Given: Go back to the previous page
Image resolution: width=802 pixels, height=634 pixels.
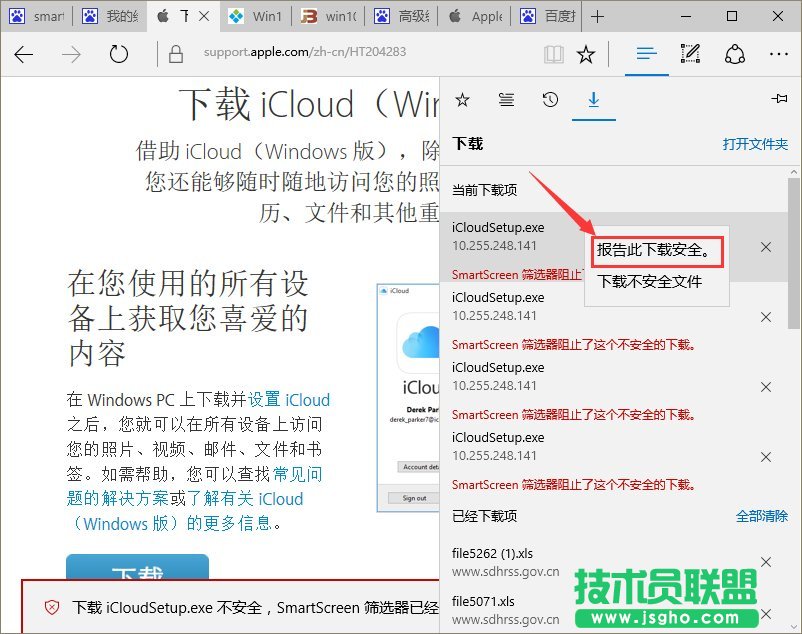Looking at the screenshot, I should pyautogui.click(x=24, y=54).
